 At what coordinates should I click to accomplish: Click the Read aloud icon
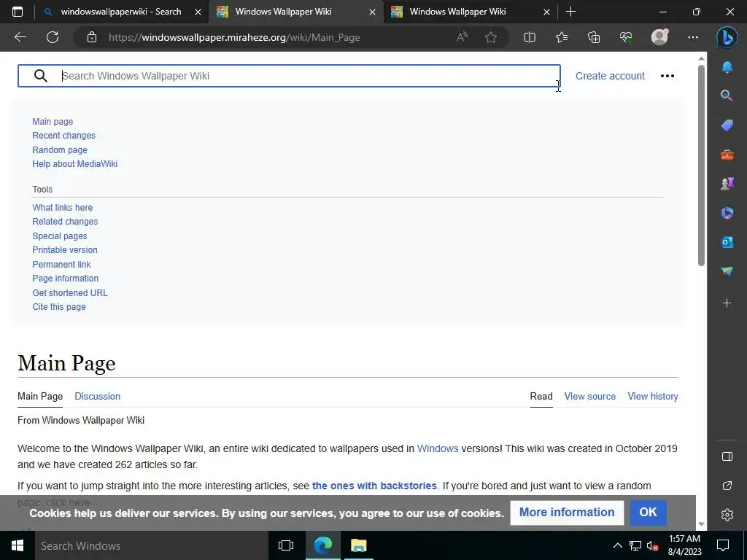(462, 37)
